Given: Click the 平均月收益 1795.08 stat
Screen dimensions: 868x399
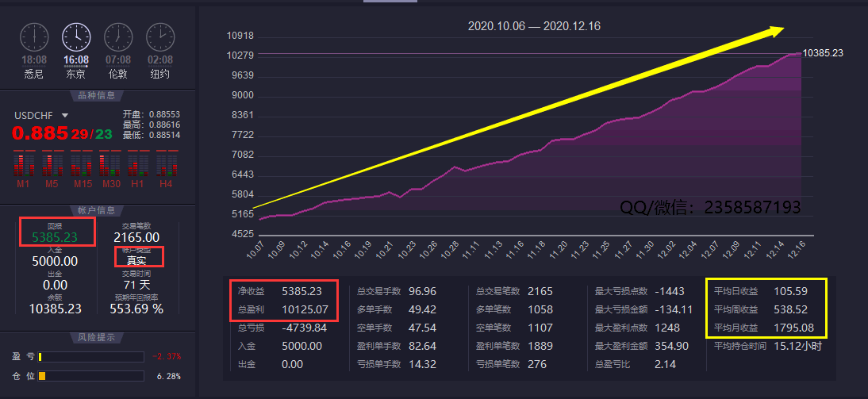Looking at the screenshot, I should tap(764, 328).
